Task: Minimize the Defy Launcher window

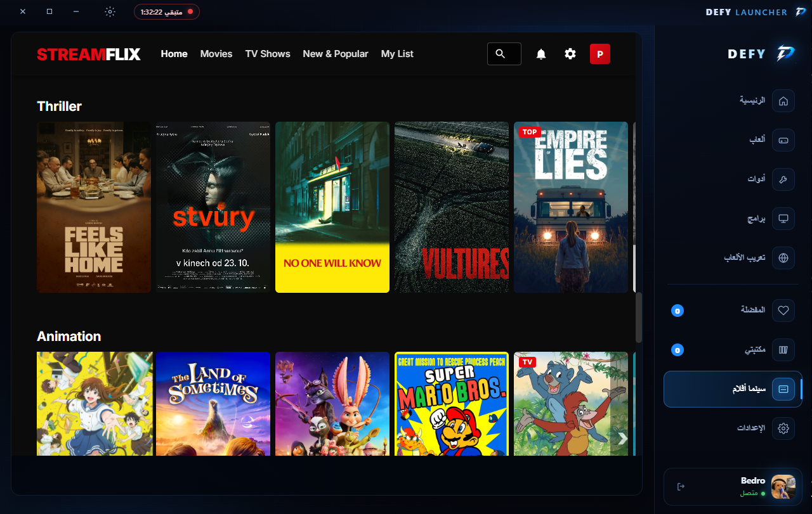Action: (76, 12)
